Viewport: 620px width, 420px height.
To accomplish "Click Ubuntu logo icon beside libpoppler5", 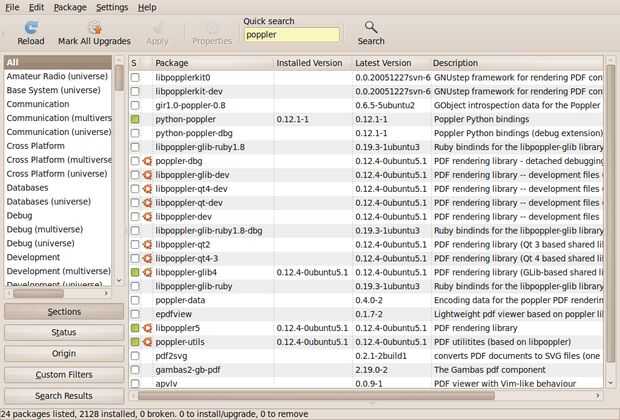I will pos(147,328).
